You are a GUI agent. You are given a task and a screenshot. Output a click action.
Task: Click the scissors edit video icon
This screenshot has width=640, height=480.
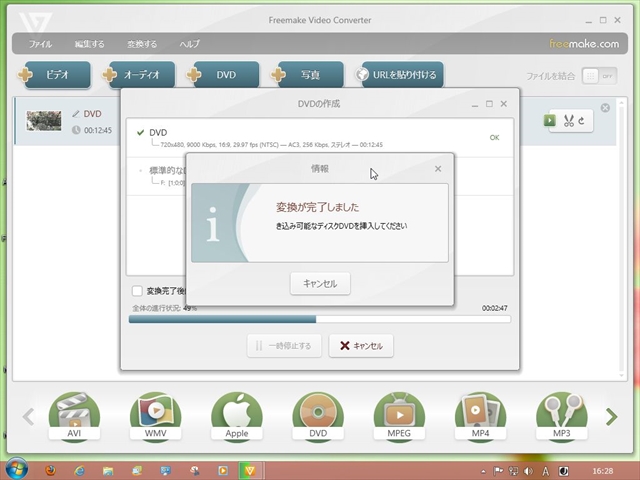[x=569, y=121]
